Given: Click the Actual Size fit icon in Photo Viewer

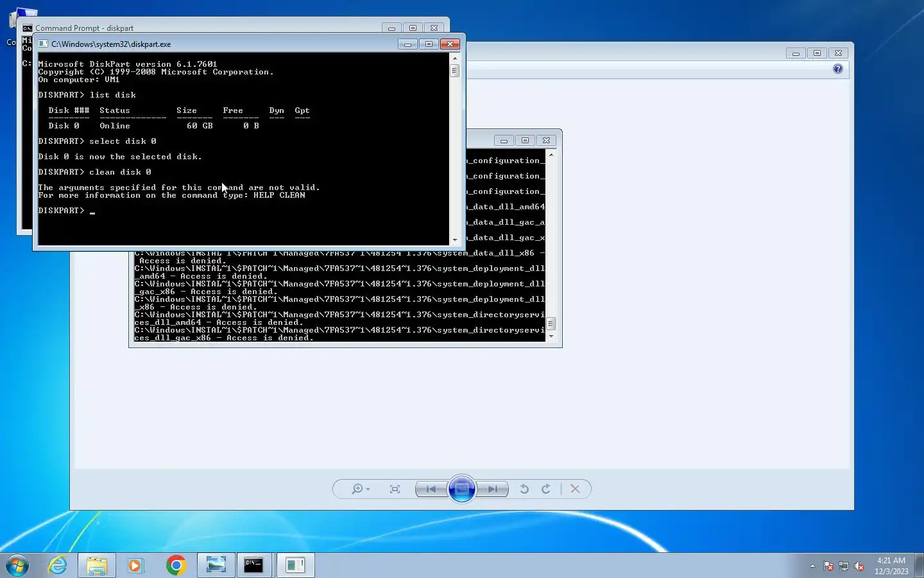Looking at the screenshot, I should (395, 489).
